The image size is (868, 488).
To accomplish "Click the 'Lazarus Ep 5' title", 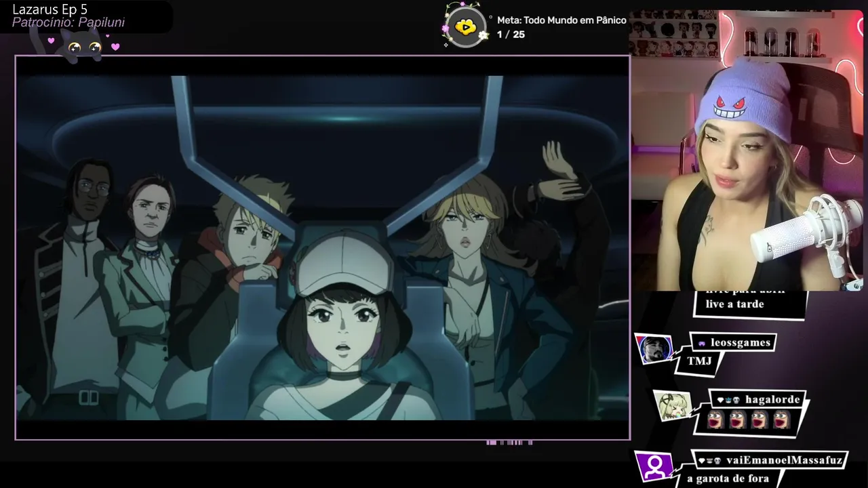I will [50, 9].
